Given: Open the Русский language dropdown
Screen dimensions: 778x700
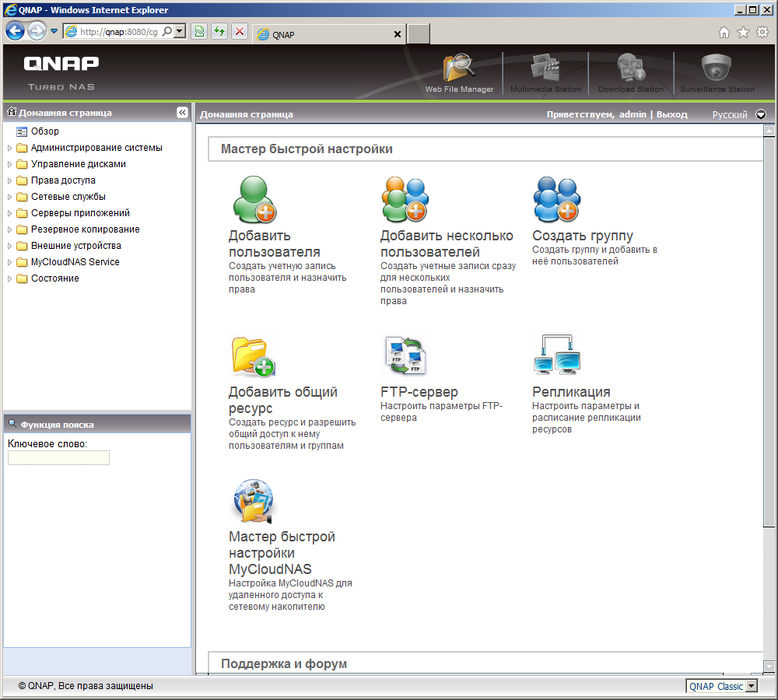Looking at the screenshot, I should [761, 114].
